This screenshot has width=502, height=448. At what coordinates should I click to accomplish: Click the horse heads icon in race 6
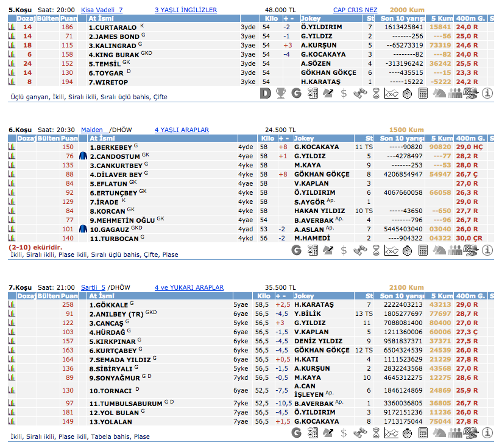439,250
